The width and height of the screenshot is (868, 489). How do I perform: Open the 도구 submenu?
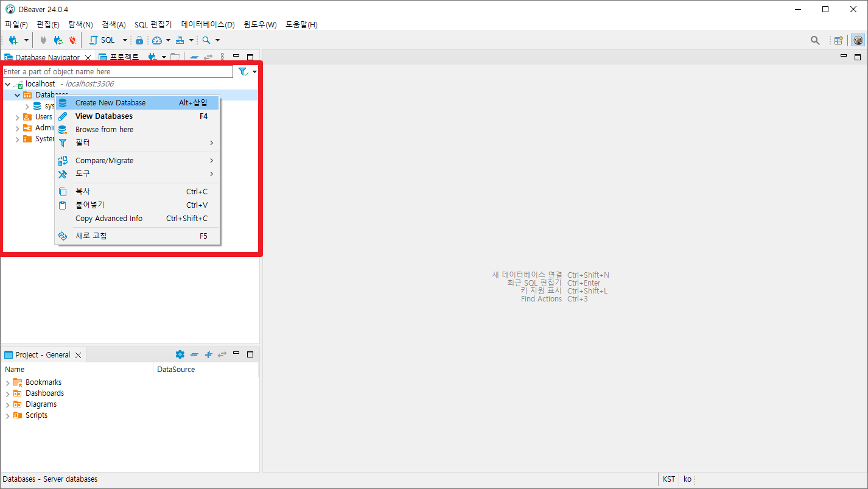pos(137,174)
